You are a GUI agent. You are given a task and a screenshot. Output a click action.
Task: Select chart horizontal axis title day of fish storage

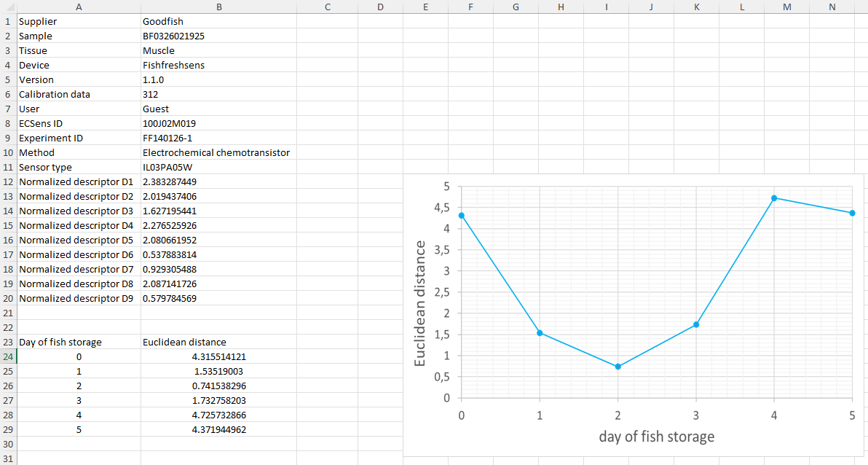click(657, 437)
